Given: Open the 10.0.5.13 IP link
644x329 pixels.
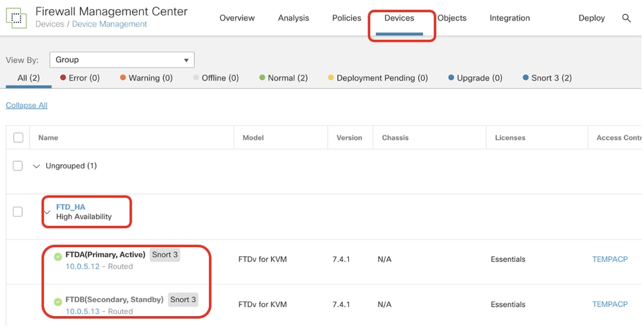Looking at the screenshot, I should pos(83,312).
